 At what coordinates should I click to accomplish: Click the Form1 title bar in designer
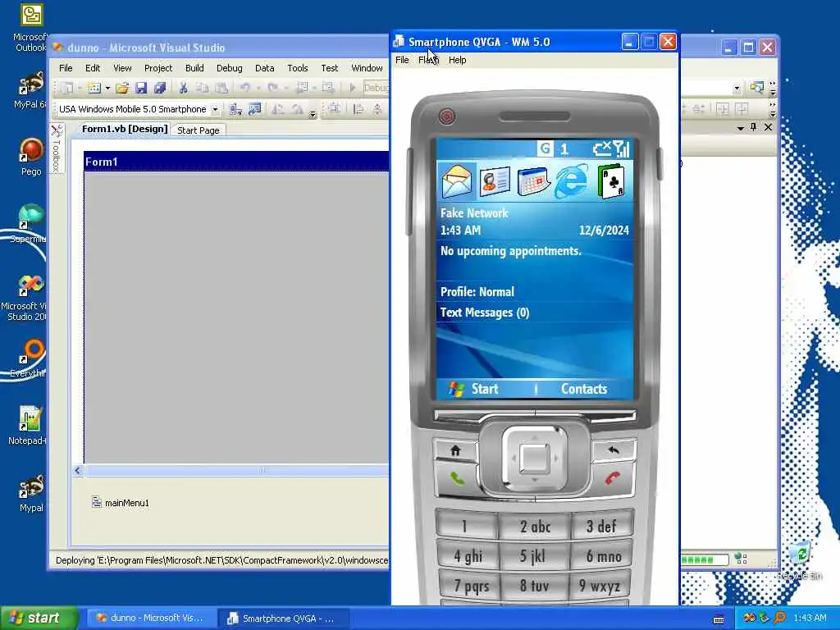(236, 162)
